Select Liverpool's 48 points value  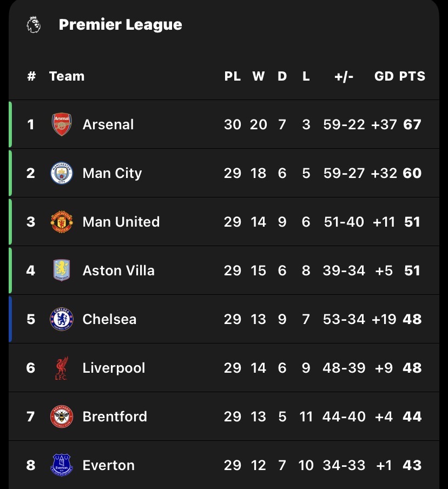click(x=412, y=368)
